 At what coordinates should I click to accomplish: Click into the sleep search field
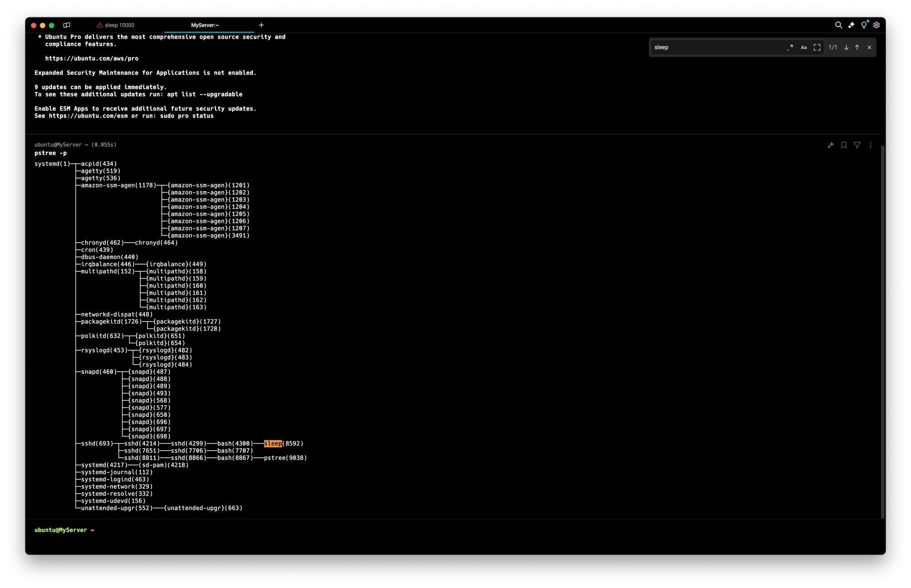click(x=717, y=47)
